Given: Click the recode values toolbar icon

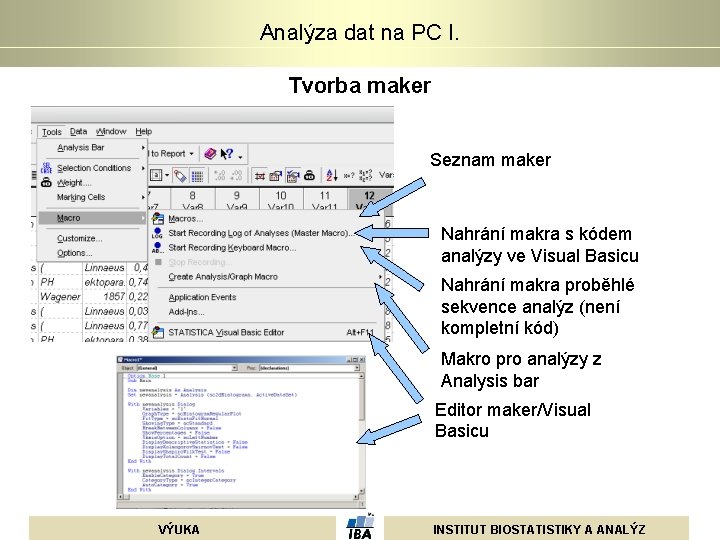Looking at the screenshot, I should point(366,175).
